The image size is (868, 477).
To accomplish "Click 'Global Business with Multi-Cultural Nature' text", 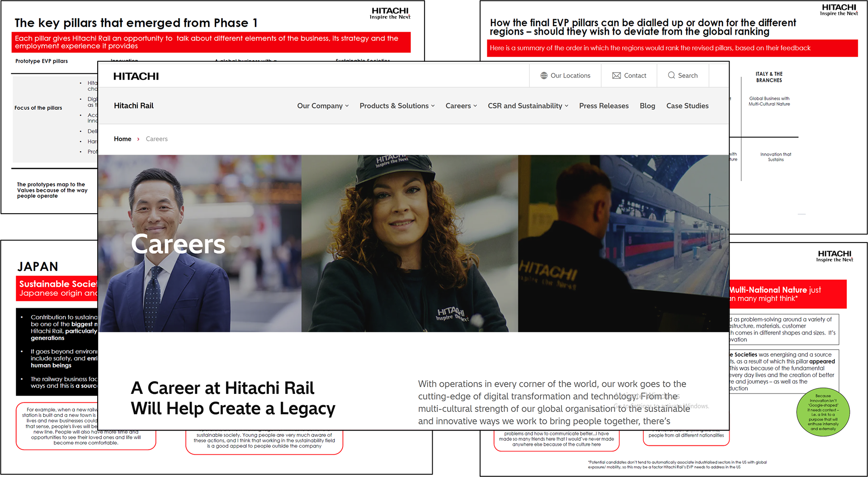I will pos(769,101).
